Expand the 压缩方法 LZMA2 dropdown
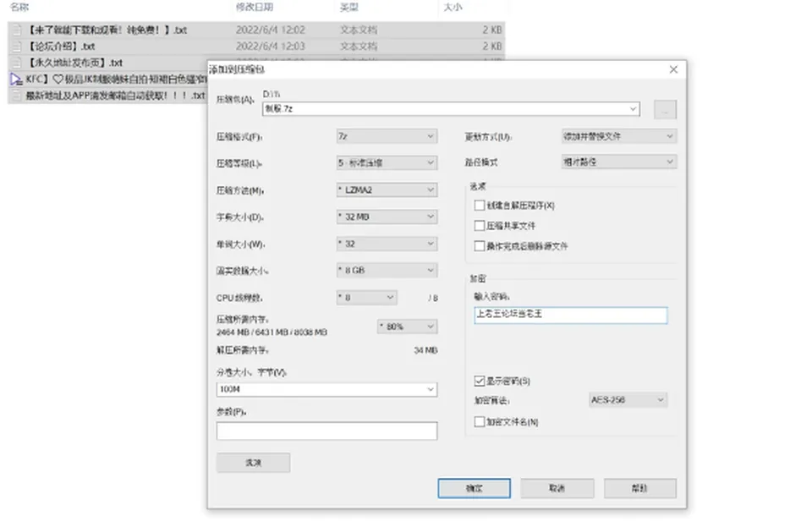Screen dimensions: 812x527 pyautogui.click(x=387, y=190)
